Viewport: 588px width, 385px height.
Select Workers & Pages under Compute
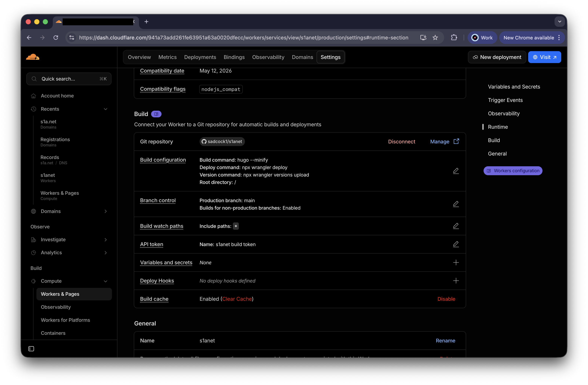point(74,294)
